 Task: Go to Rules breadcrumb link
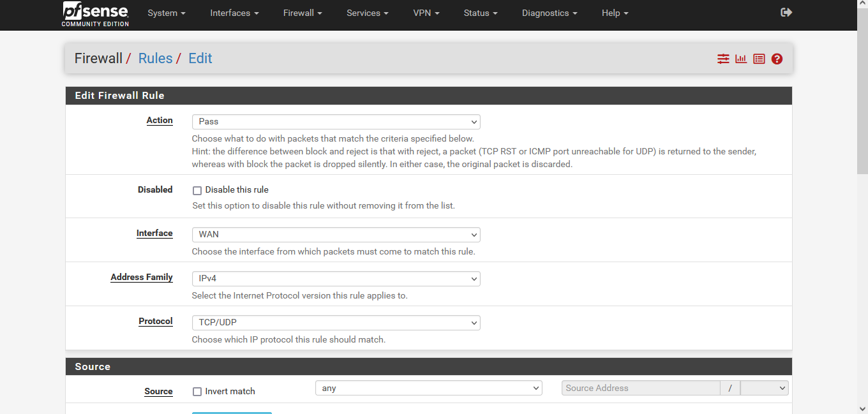click(155, 58)
